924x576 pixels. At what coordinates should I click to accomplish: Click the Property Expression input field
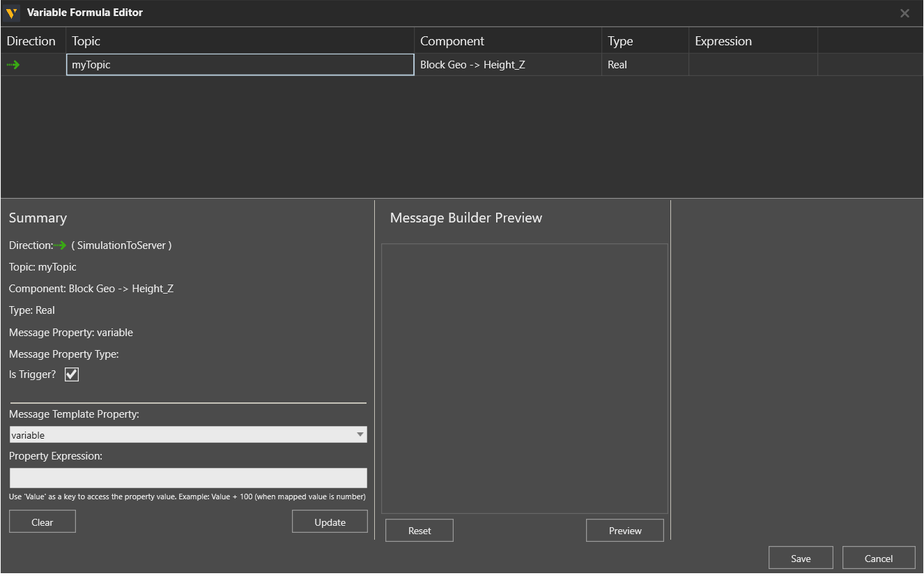point(188,478)
